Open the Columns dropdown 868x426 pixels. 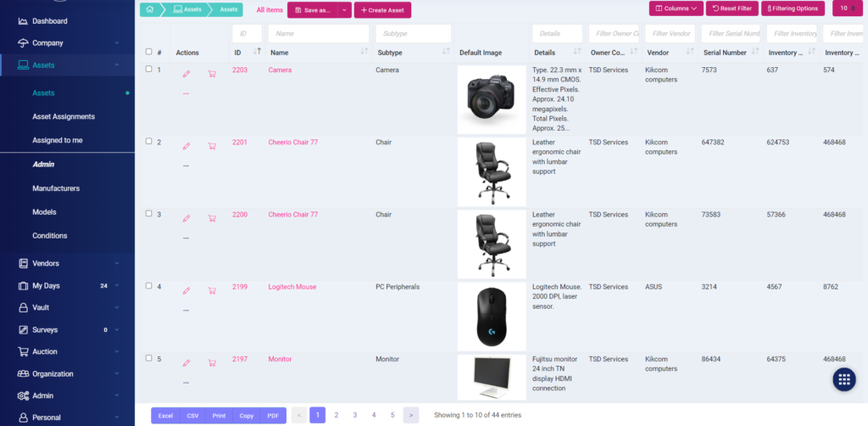click(x=676, y=8)
